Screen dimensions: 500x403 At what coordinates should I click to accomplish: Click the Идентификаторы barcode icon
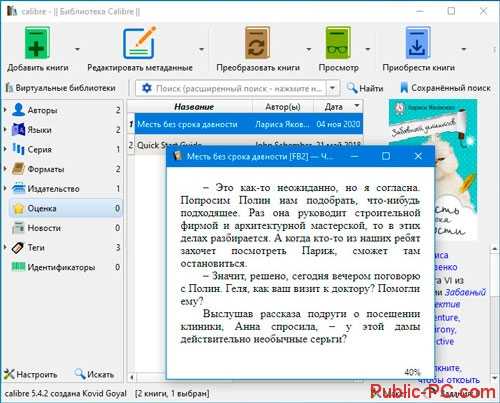18,267
